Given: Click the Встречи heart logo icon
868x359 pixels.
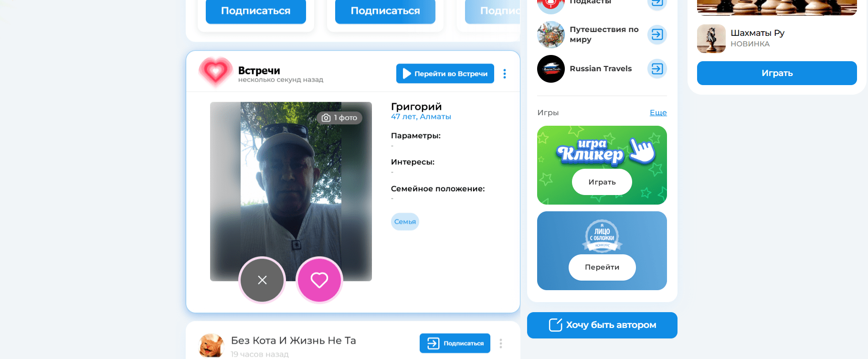Looking at the screenshot, I should 215,72.
